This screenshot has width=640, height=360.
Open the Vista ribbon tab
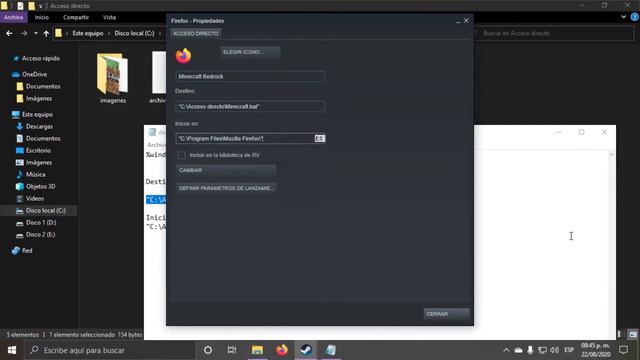[109, 17]
